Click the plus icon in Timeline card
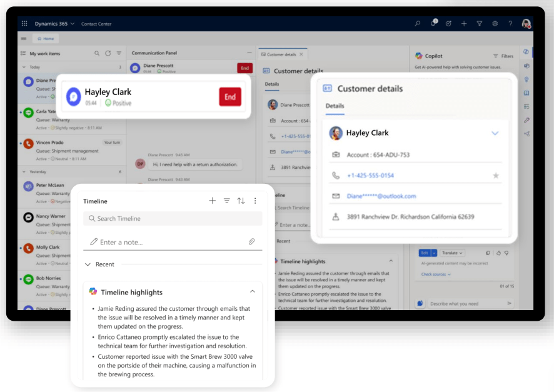Screen dimensions: 554x392 click(x=213, y=201)
